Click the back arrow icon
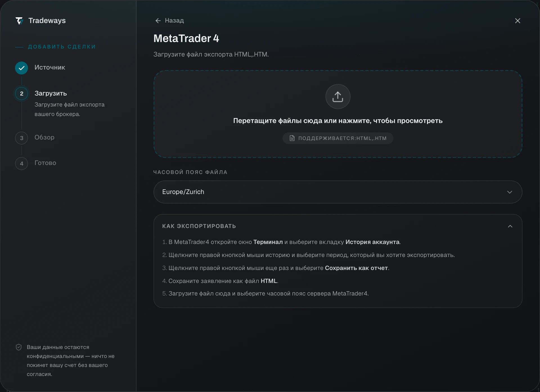540x392 pixels. click(158, 21)
